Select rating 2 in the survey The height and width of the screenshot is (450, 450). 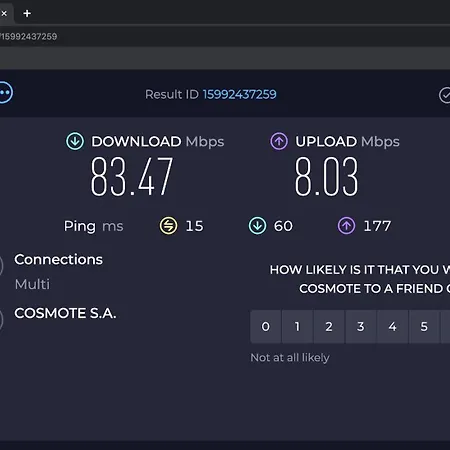point(329,327)
